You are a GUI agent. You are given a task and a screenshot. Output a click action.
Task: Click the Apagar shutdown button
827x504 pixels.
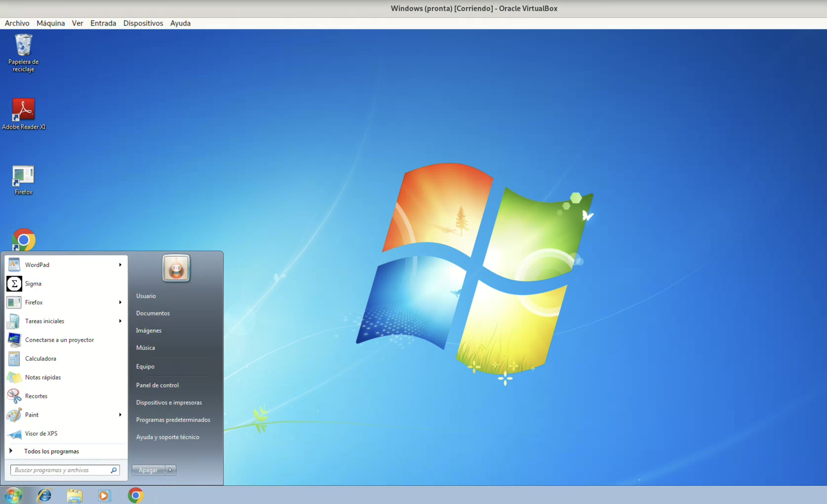coord(148,470)
